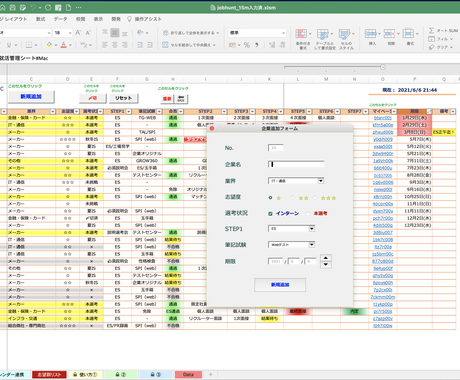The width and height of the screenshot is (460, 380).
Task: Click the Insert cells icon
Action: point(370,33)
